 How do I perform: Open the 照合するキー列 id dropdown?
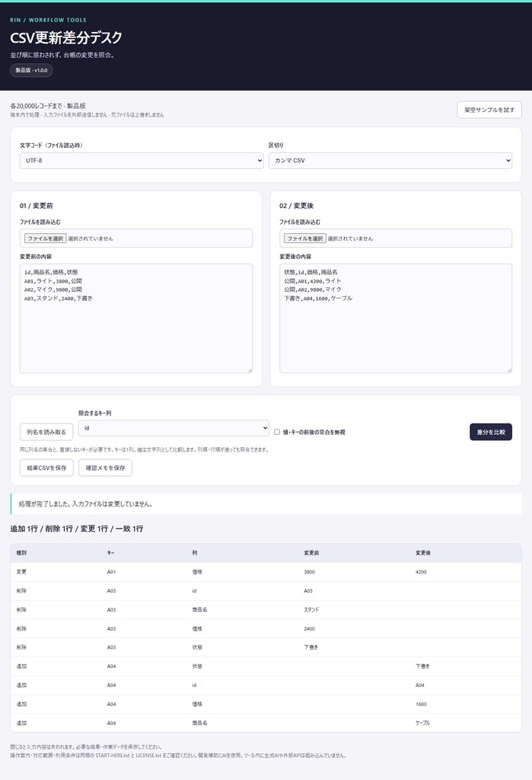point(174,428)
